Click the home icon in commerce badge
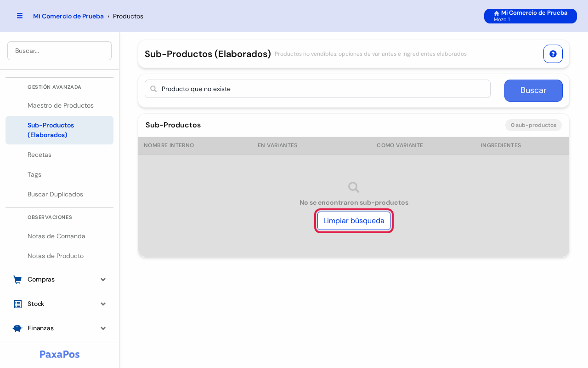The width and height of the screenshot is (588, 368). click(x=497, y=13)
